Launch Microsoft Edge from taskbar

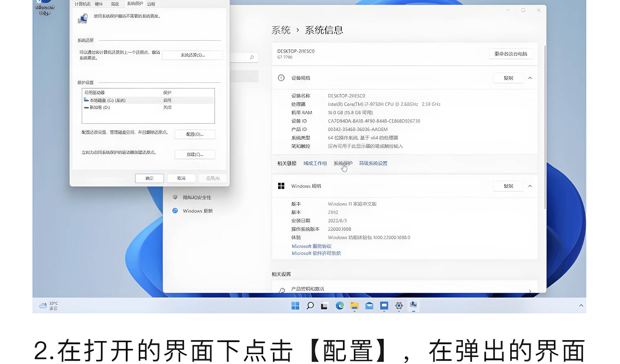coord(339,306)
